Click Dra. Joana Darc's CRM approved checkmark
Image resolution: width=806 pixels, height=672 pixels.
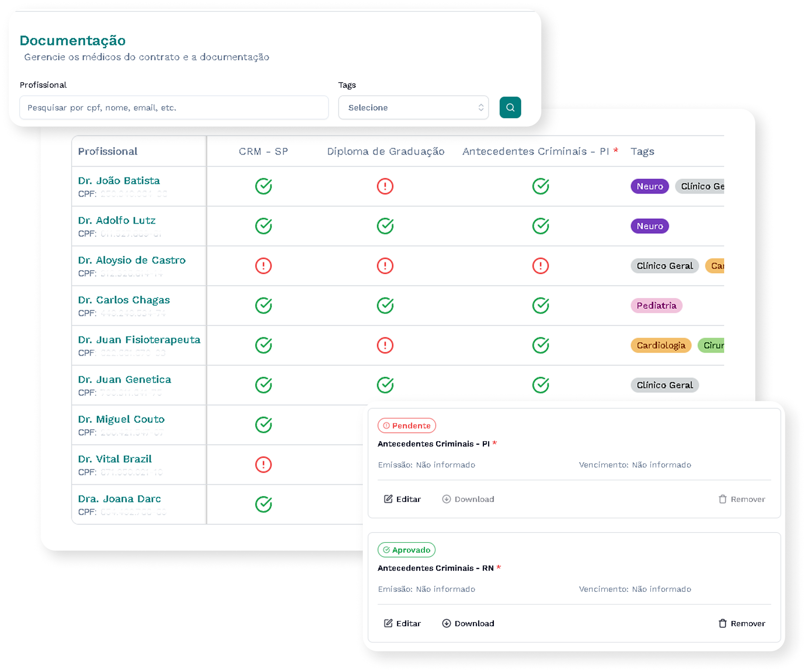click(x=263, y=504)
